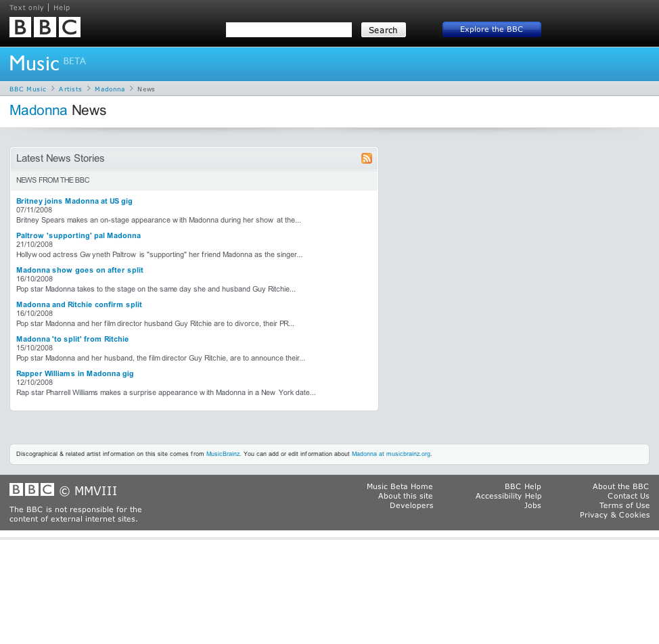The width and height of the screenshot is (659, 644).
Task: Click the Search button
Action: coord(384,30)
